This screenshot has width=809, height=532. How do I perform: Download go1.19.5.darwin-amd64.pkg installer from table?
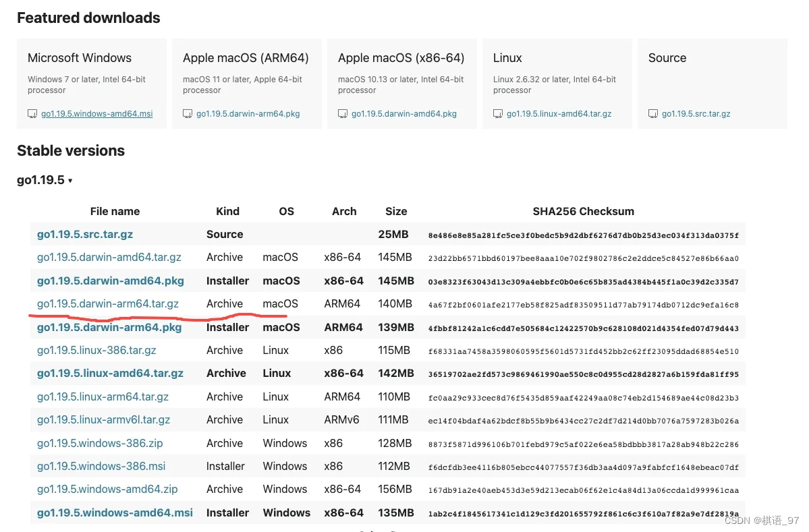click(111, 281)
